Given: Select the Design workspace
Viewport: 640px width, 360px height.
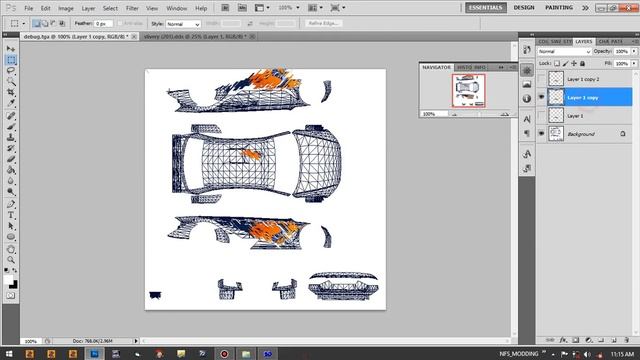Looking at the screenshot, I should point(524,8).
